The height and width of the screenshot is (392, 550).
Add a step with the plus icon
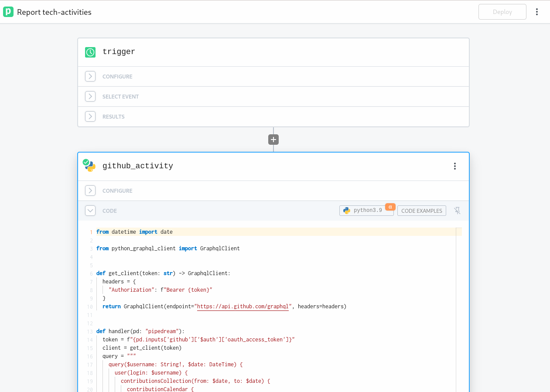pos(273,140)
